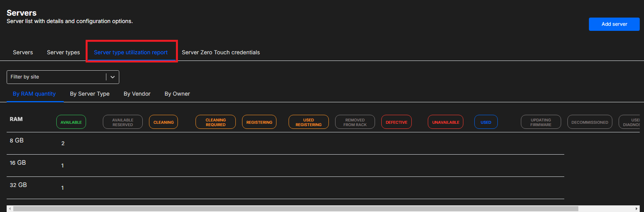Open Server Zero Touch credentials tab
Screen dimensions: 644x212
pos(221,52)
